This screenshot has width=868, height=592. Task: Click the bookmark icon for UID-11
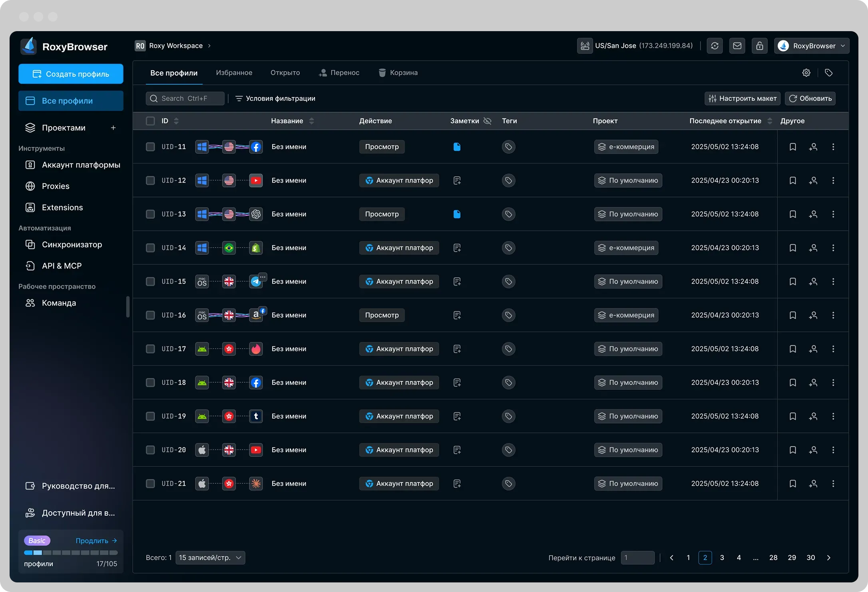click(792, 147)
